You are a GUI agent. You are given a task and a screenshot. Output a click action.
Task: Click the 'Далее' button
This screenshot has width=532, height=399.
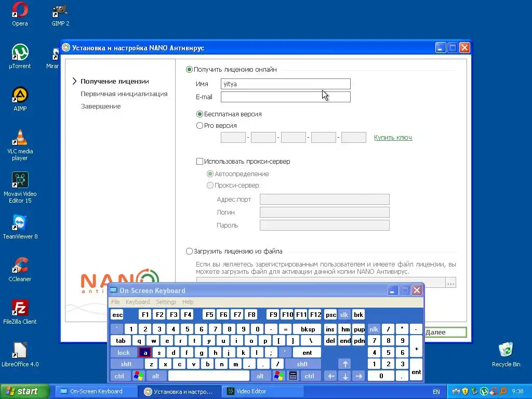pos(445,332)
